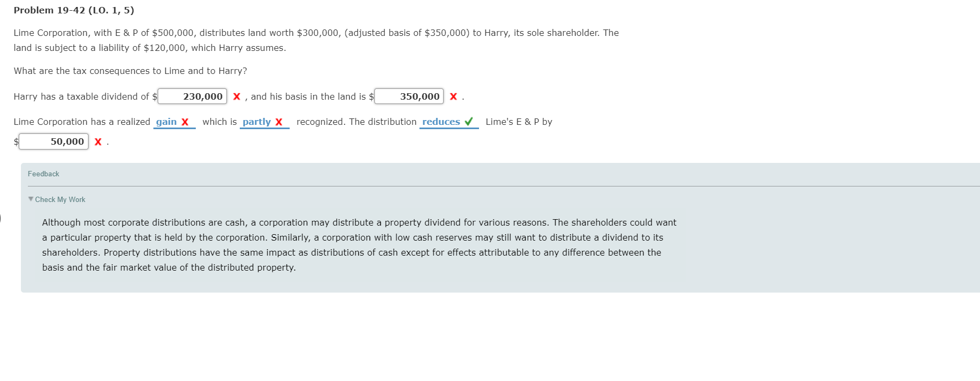Click the green checkmark beside 'reduces'
This screenshot has height=381, width=980.
(x=468, y=122)
